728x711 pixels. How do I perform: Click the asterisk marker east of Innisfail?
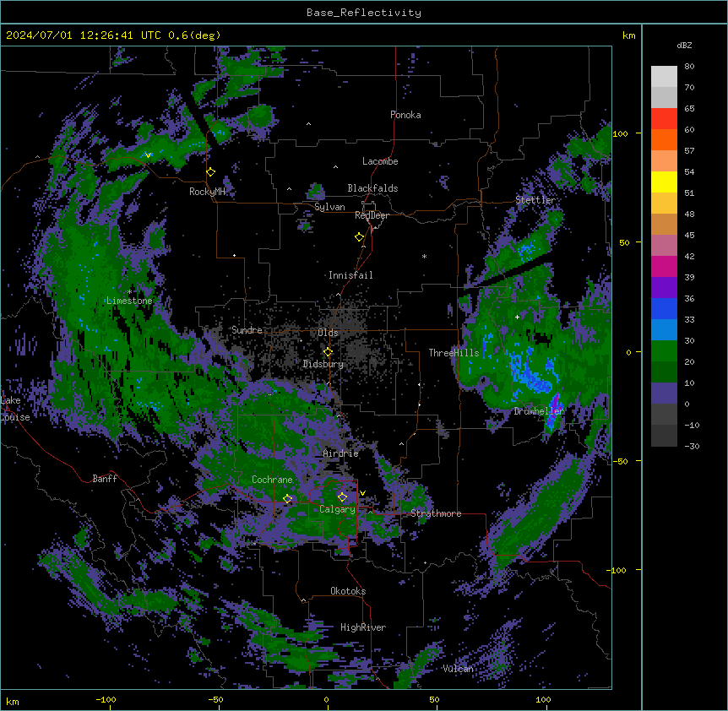424,256
